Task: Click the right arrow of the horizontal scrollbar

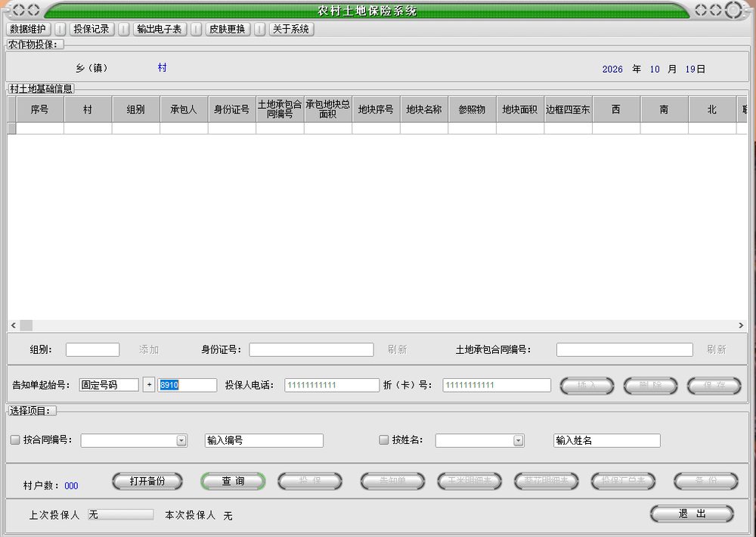Action: [741, 326]
